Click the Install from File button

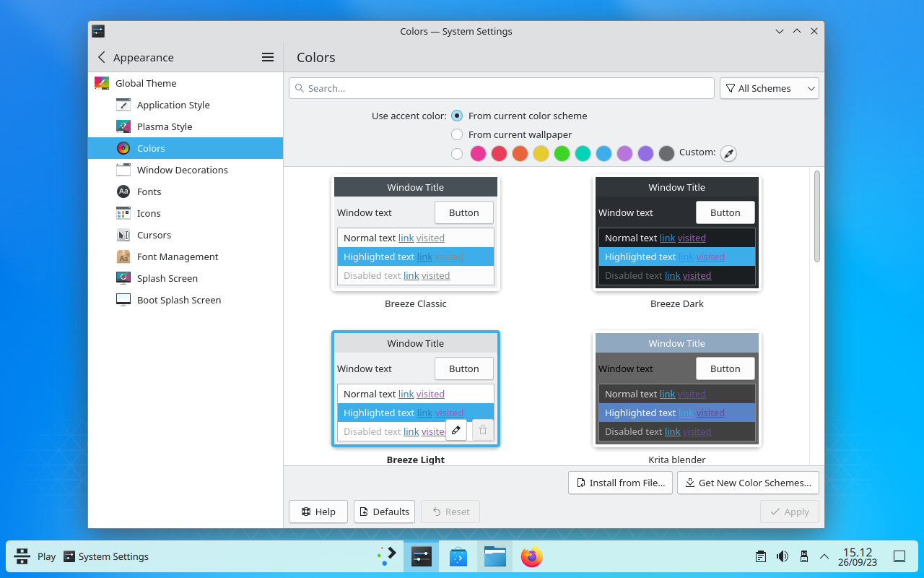pyautogui.click(x=621, y=483)
